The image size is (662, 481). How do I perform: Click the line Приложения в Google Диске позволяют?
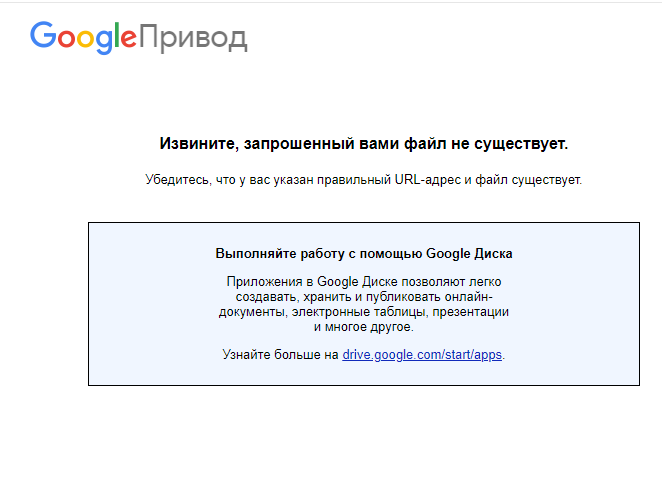(364, 282)
